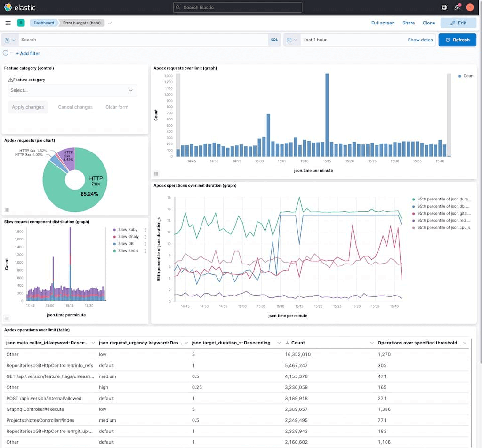482x448 pixels.
Task: Open the Feature category Select dropdown
Action: click(x=72, y=90)
